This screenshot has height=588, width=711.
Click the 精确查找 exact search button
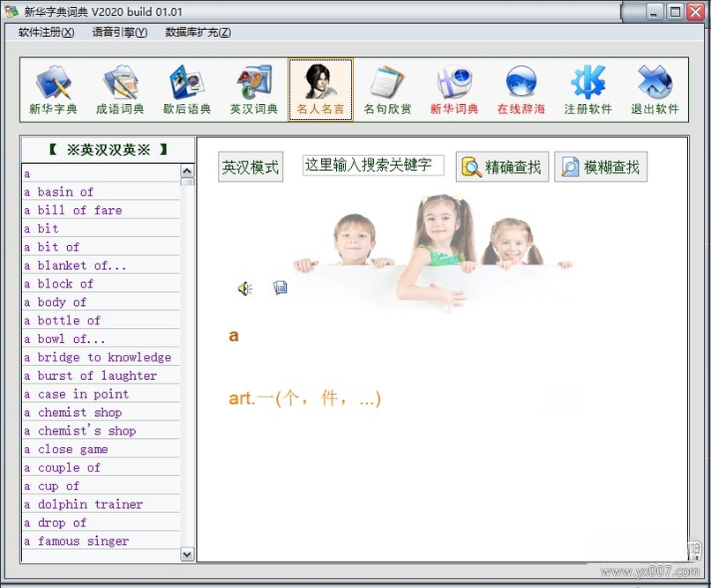pos(502,167)
